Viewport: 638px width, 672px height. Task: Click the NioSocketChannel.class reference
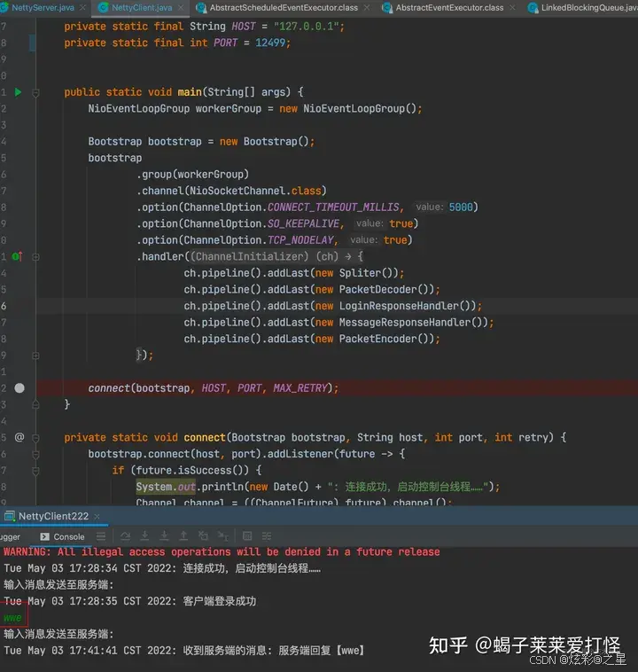[x=255, y=191]
